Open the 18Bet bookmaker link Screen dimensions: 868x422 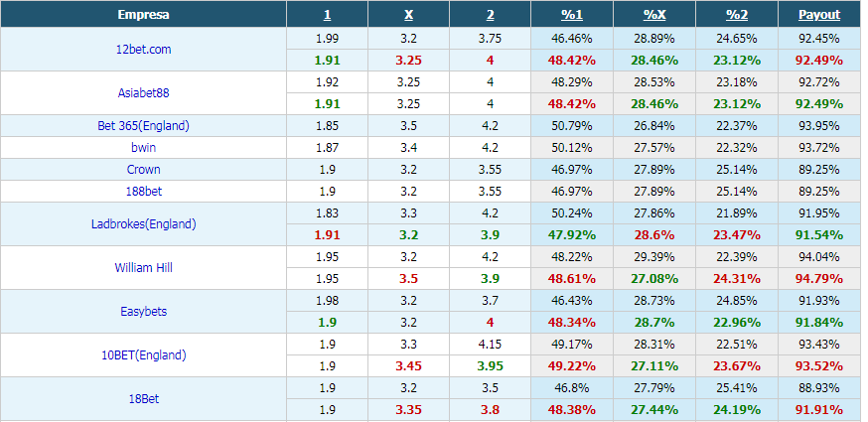tap(143, 399)
